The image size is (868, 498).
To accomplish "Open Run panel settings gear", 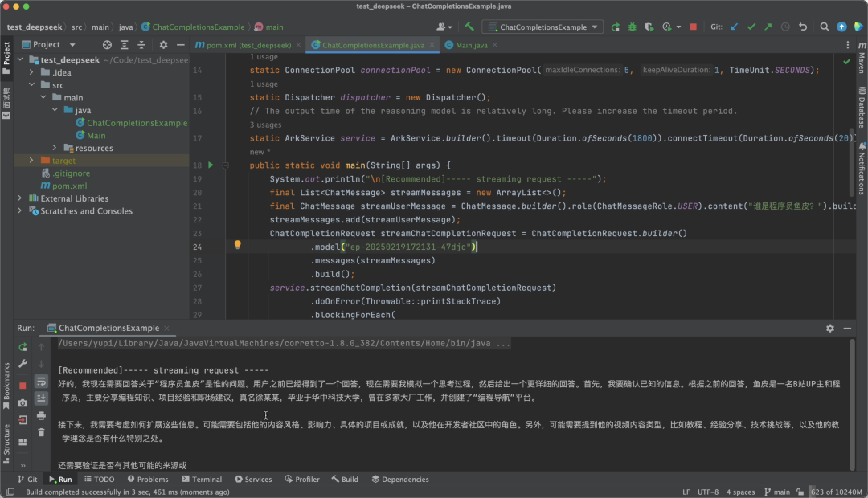I will (829, 329).
